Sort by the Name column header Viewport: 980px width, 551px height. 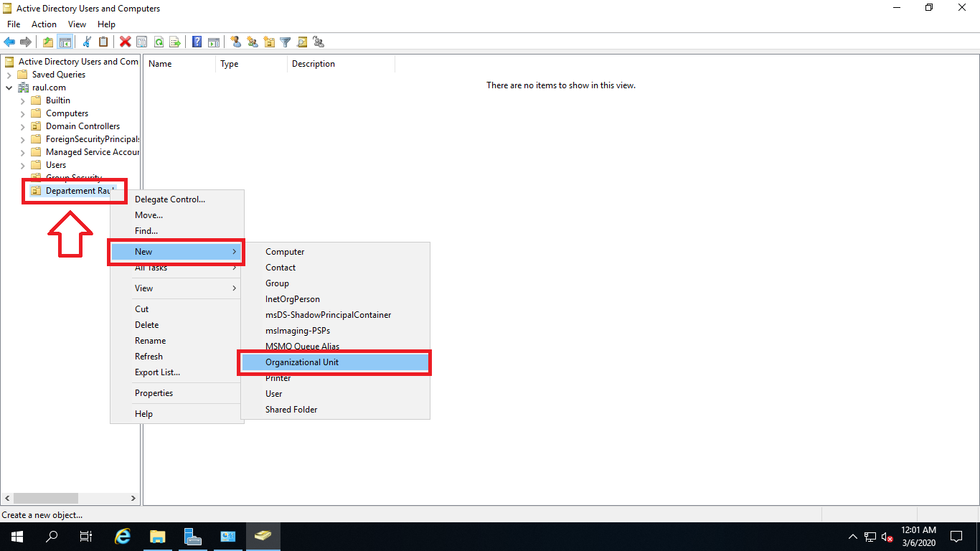click(159, 63)
